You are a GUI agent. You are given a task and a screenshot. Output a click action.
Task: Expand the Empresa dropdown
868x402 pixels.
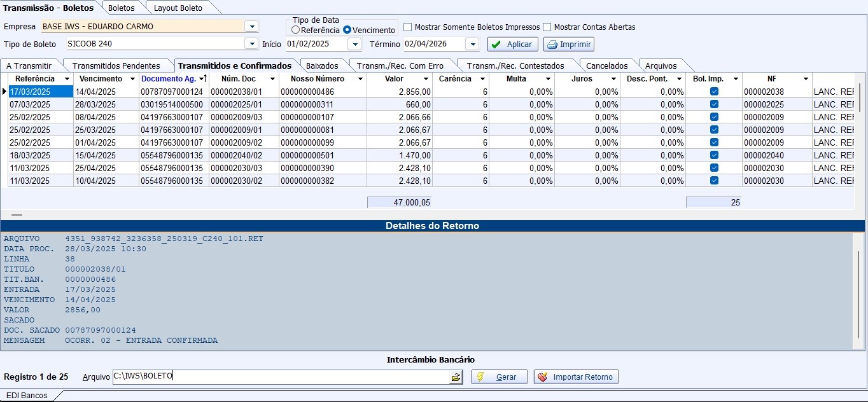(x=251, y=27)
